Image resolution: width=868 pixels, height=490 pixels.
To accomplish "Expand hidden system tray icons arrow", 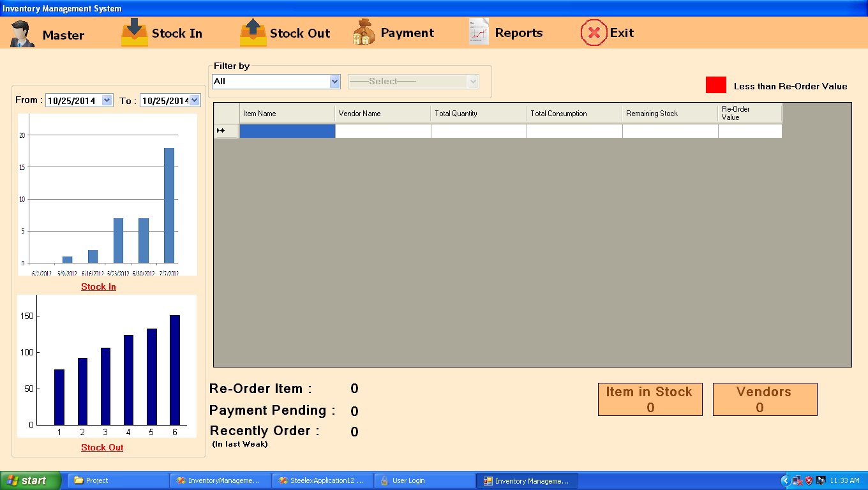I will [786, 480].
